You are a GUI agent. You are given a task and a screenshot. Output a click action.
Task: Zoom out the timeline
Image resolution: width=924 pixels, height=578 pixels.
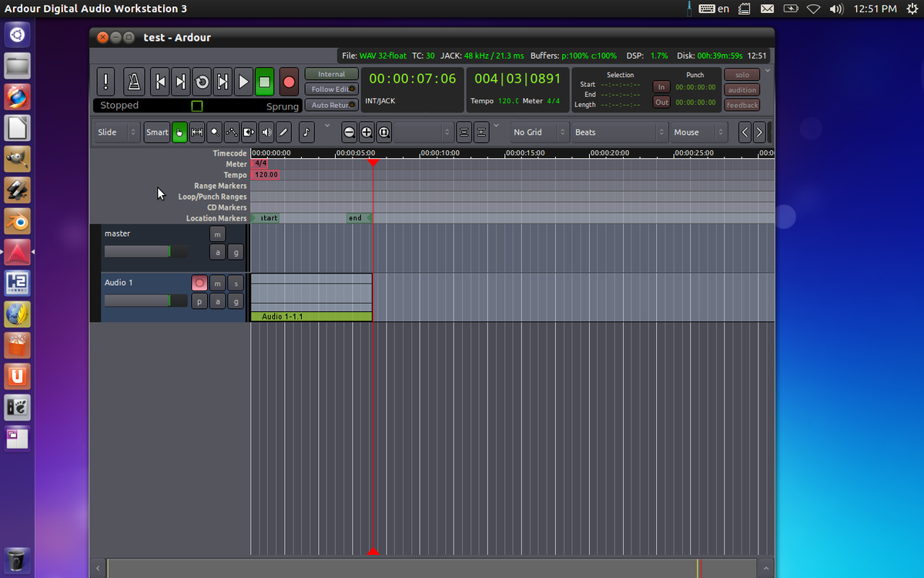pyautogui.click(x=350, y=133)
